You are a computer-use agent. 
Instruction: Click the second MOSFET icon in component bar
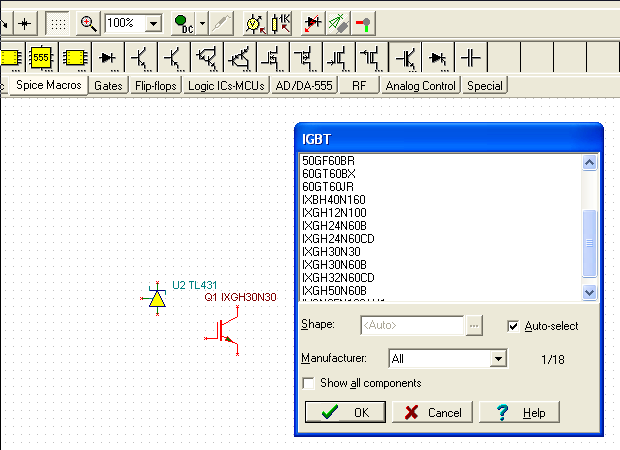pyautogui.click(x=306, y=58)
